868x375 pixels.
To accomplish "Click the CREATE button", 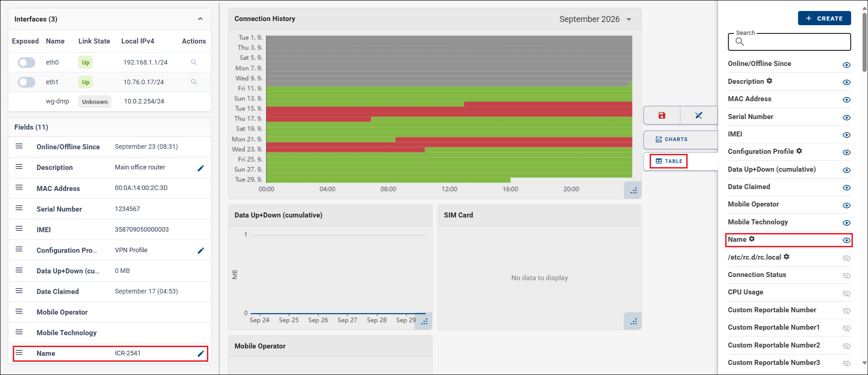I will coord(824,18).
